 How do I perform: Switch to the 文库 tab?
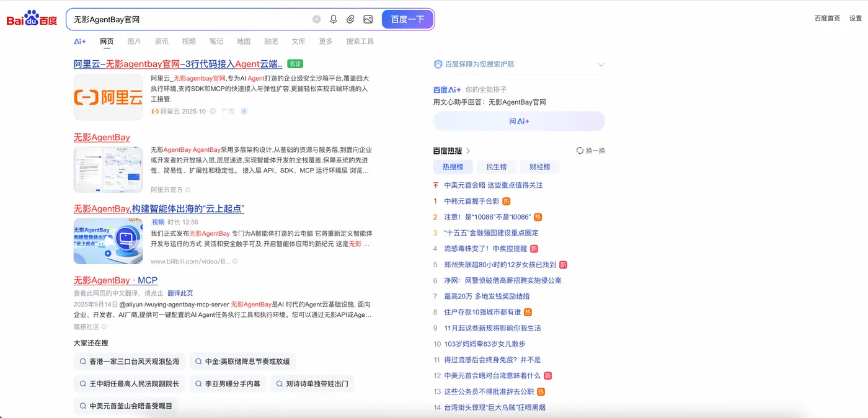coord(298,42)
